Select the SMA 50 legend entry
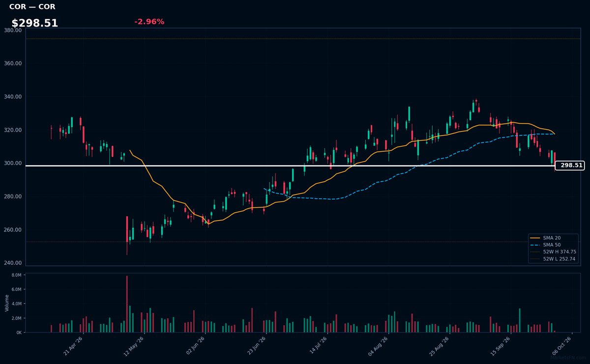 coord(552,245)
